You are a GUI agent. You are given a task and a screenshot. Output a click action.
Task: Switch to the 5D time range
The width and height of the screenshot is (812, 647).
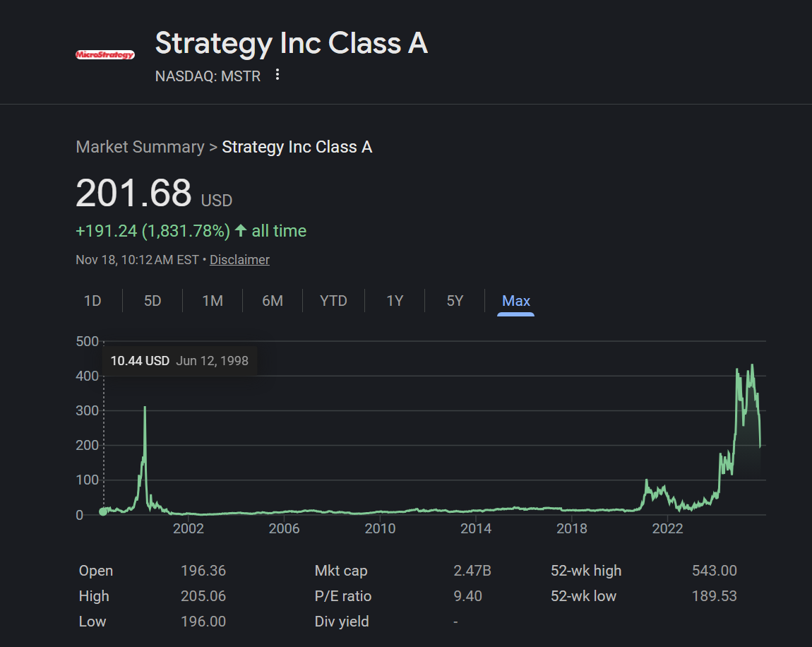click(x=153, y=301)
